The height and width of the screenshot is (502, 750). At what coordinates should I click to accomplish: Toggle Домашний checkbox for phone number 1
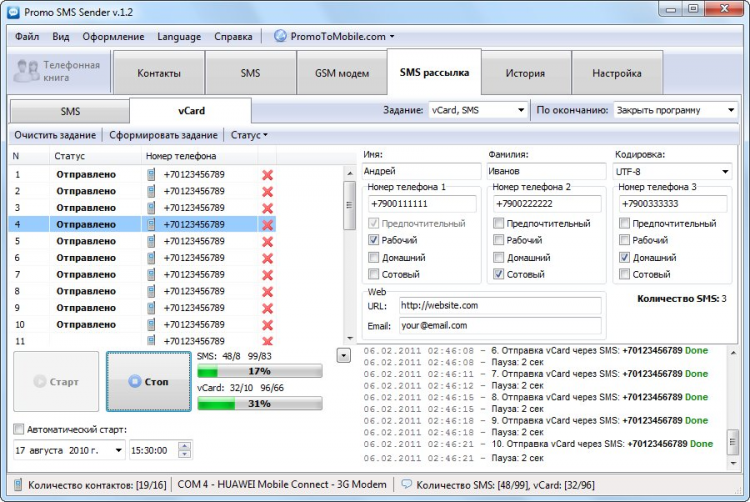(374, 258)
